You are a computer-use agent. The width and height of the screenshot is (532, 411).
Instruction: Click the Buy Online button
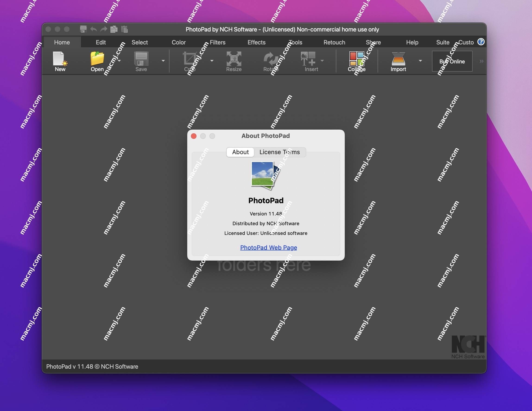[452, 61]
